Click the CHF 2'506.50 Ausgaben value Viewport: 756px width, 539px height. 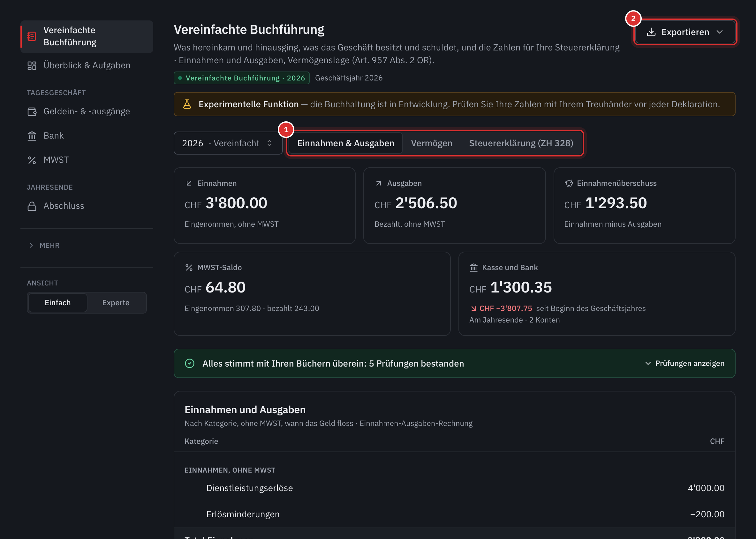point(415,203)
